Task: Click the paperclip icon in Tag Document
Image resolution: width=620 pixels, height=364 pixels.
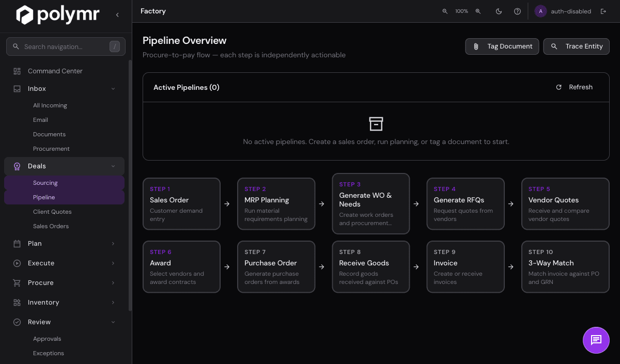Action: [476, 46]
